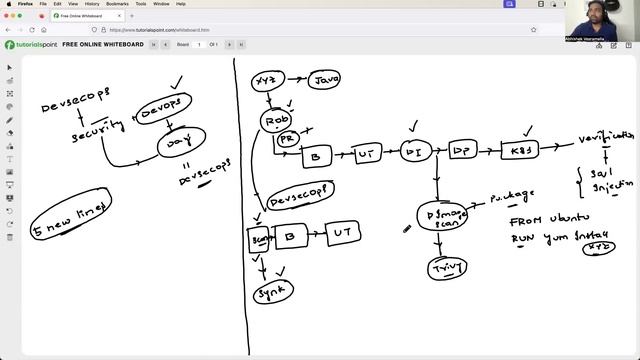Screen dimensions: 640x360
Task: Click the tutorialspoint logo
Action: 31,44
